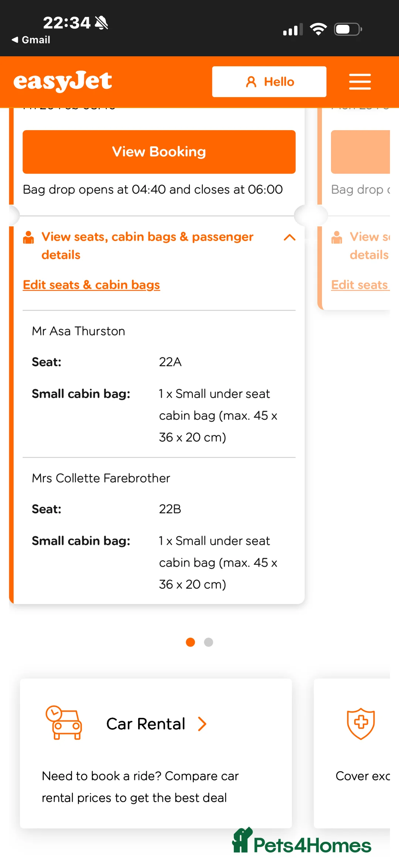Collapse the passenger details chevron
The image size is (399, 868).
[290, 237]
